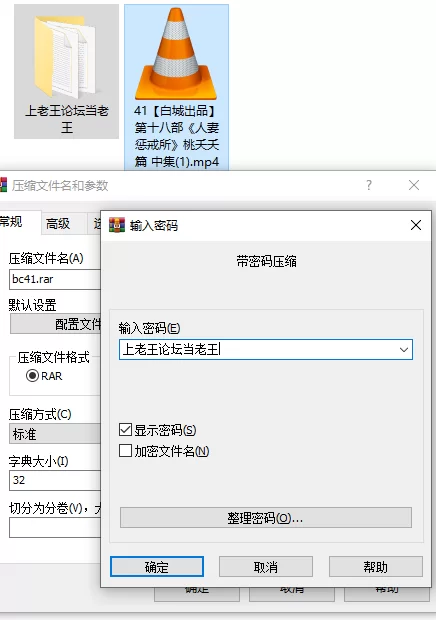Viewport: 436px width, 620px height.
Task: Uncheck 显示密码 checkbox
Action: pos(125,430)
